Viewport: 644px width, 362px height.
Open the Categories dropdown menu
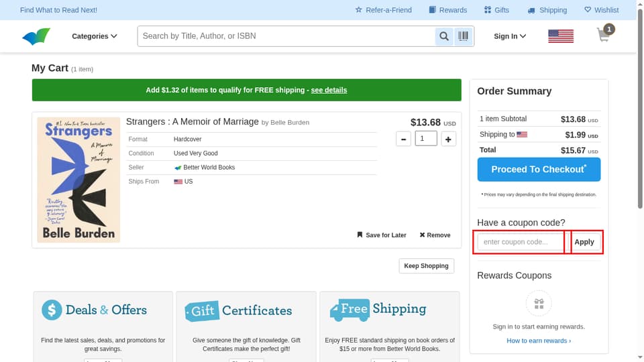[x=95, y=36]
